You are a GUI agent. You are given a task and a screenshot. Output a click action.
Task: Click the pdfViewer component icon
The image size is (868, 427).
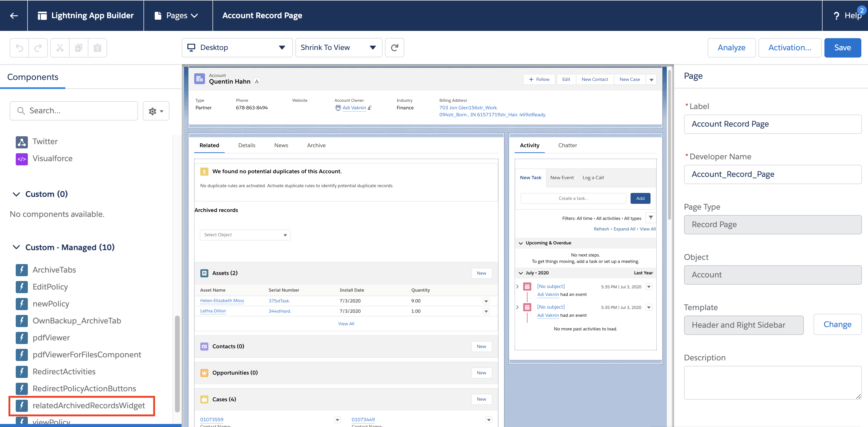pos(21,337)
